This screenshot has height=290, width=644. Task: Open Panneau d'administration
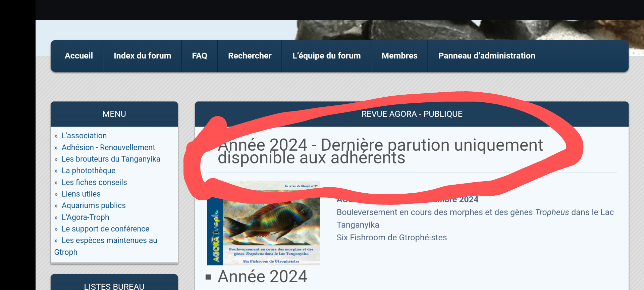click(x=487, y=56)
